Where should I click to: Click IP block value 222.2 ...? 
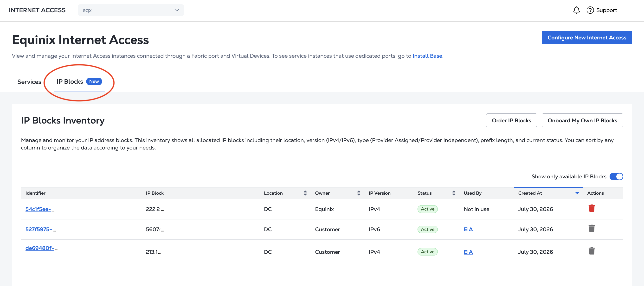click(x=155, y=209)
